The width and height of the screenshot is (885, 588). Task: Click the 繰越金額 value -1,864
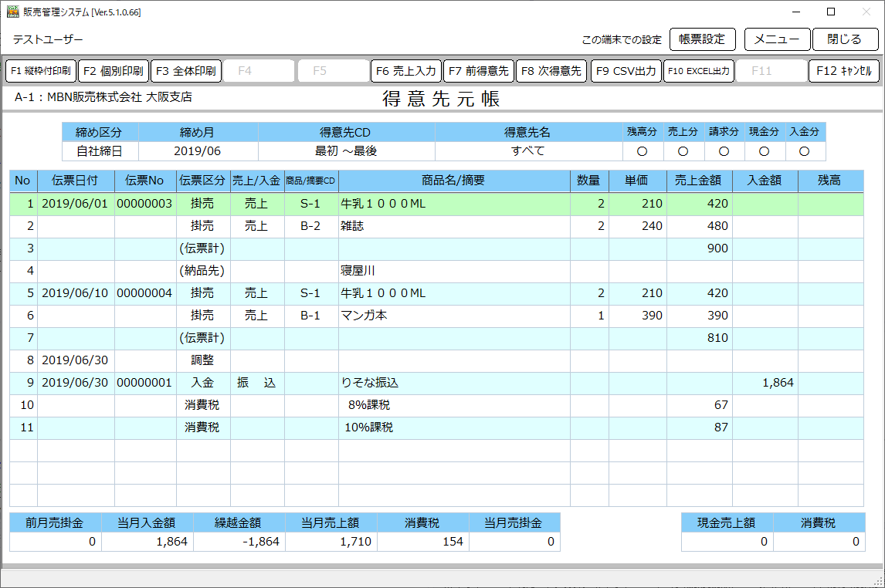(x=239, y=542)
